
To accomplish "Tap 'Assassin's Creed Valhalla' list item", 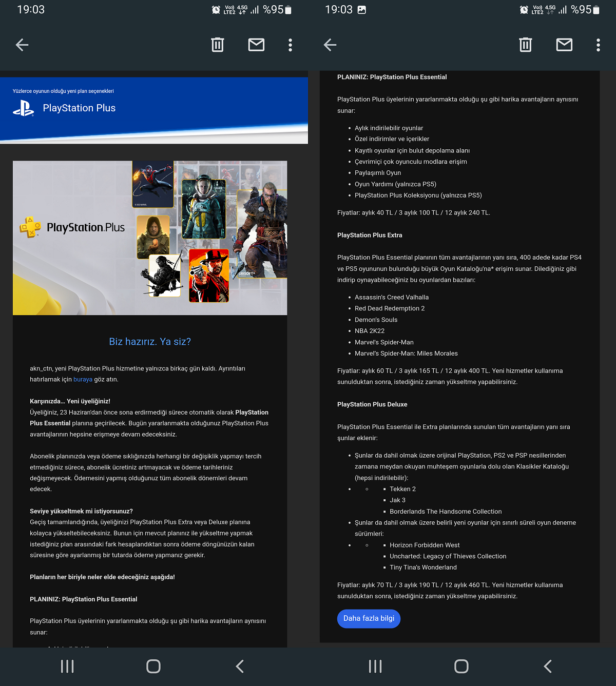I will point(392,297).
